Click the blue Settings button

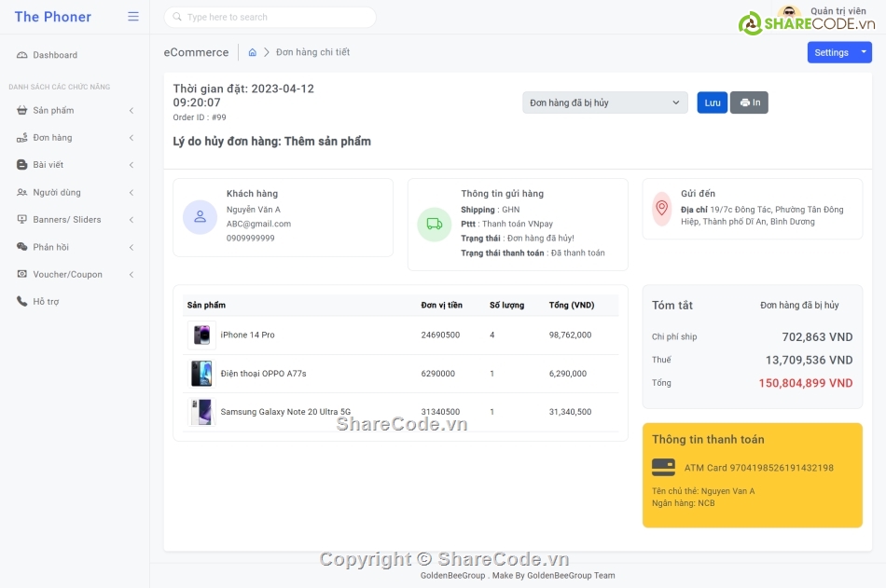[x=831, y=52]
